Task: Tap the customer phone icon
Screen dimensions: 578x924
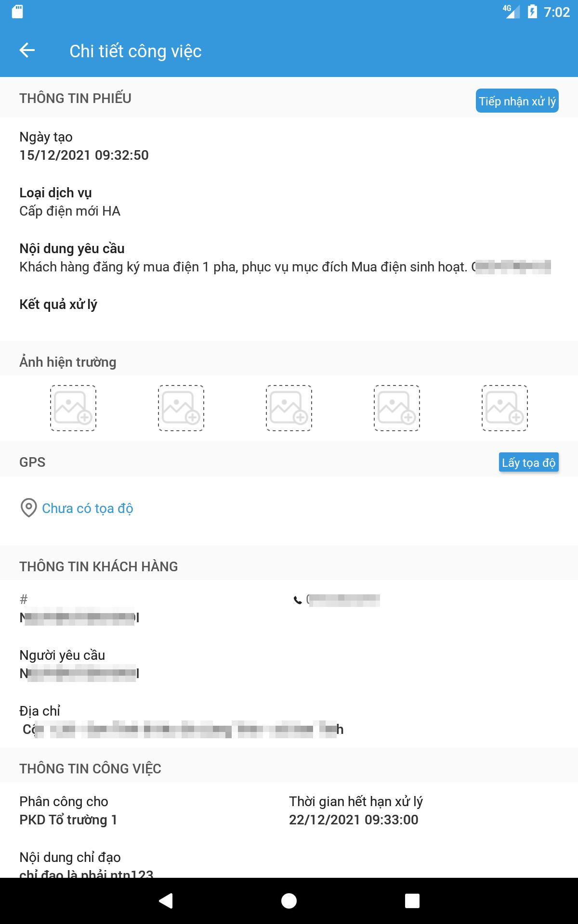Action: pos(298,600)
